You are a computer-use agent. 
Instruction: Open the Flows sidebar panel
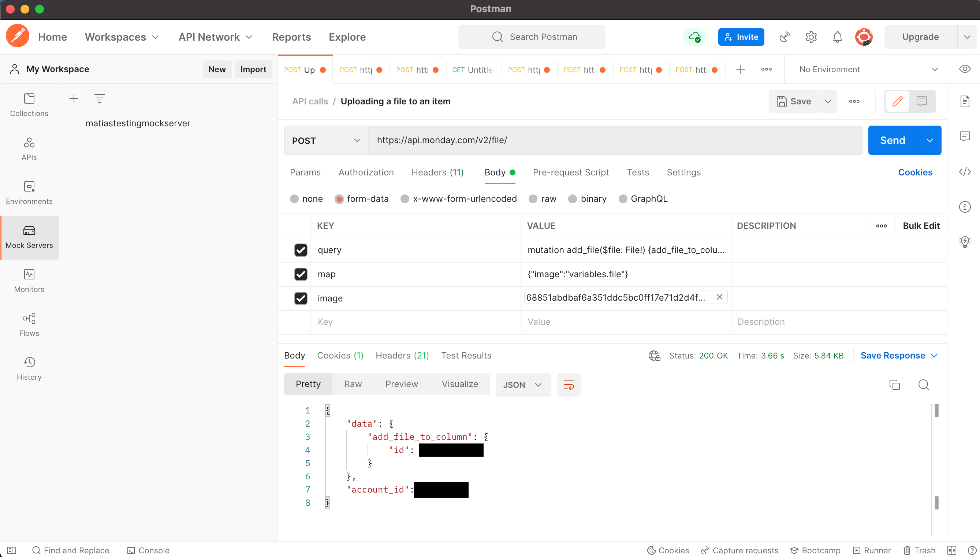point(29,325)
